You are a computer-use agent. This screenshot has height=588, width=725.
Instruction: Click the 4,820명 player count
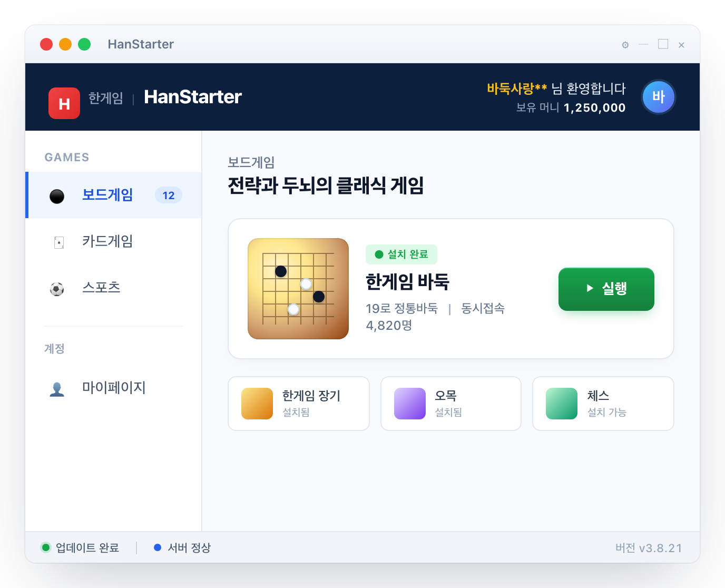tap(389, 326)
